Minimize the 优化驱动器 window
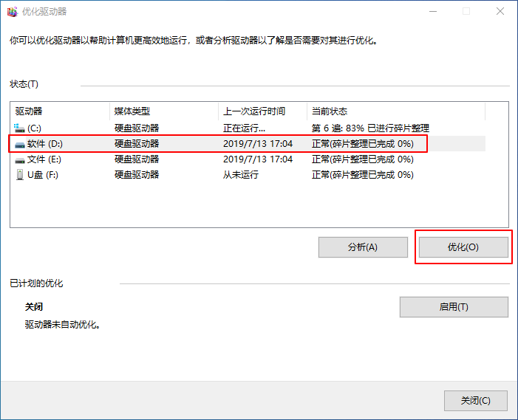Screen dimensions: 518x420 click(432, 11)
